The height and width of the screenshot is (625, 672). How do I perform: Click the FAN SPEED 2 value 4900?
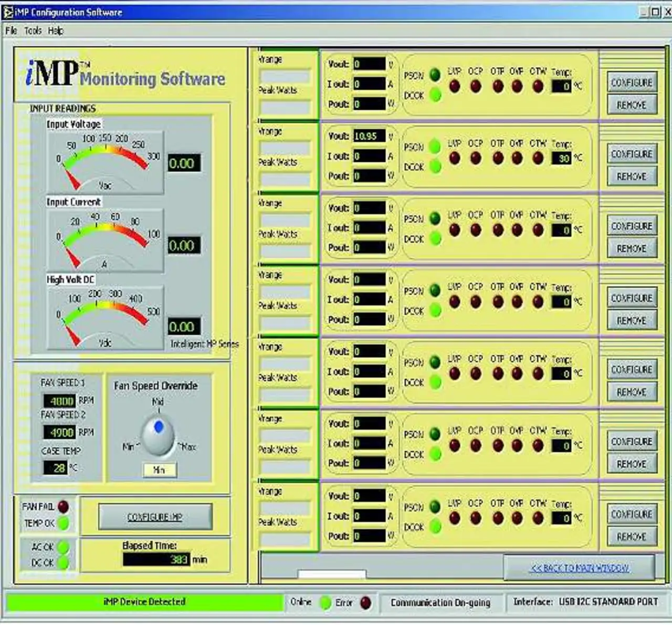pyautogui.click(x=59, y=432)
